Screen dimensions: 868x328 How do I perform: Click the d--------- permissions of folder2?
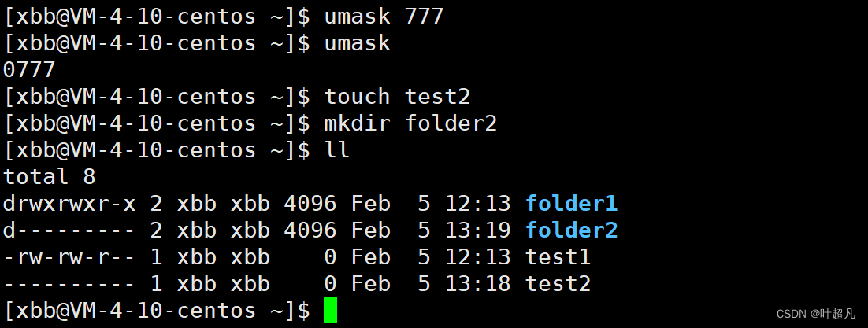coord(69,230)
